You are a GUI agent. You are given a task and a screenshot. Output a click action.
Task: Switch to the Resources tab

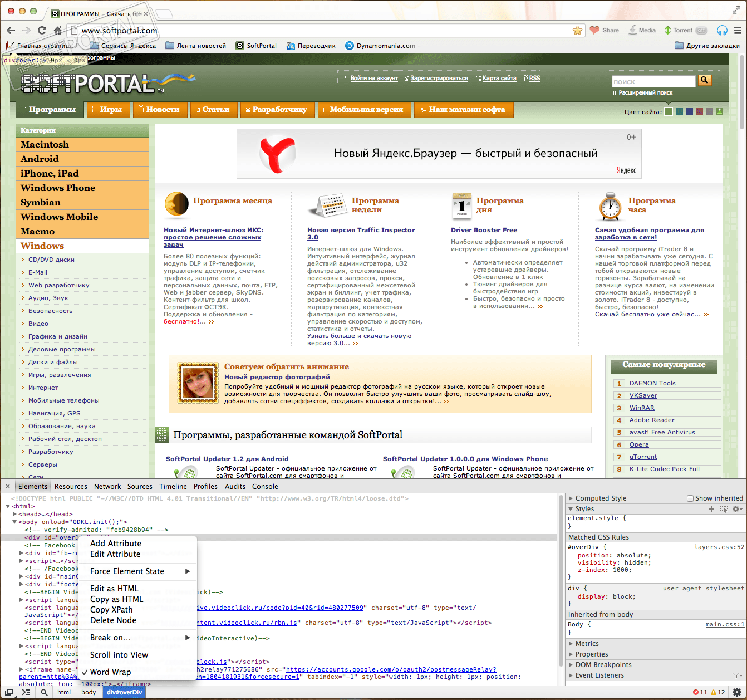click(71, 487)
